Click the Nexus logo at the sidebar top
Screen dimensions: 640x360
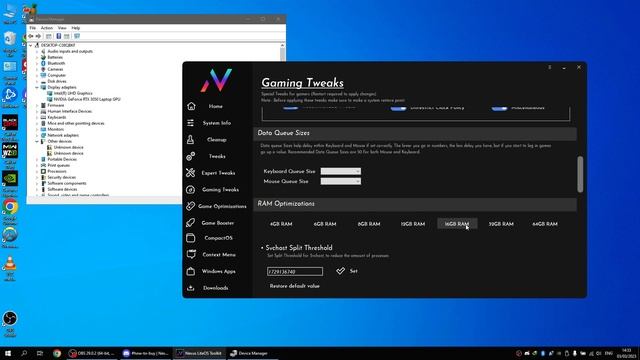pos(216,80)
